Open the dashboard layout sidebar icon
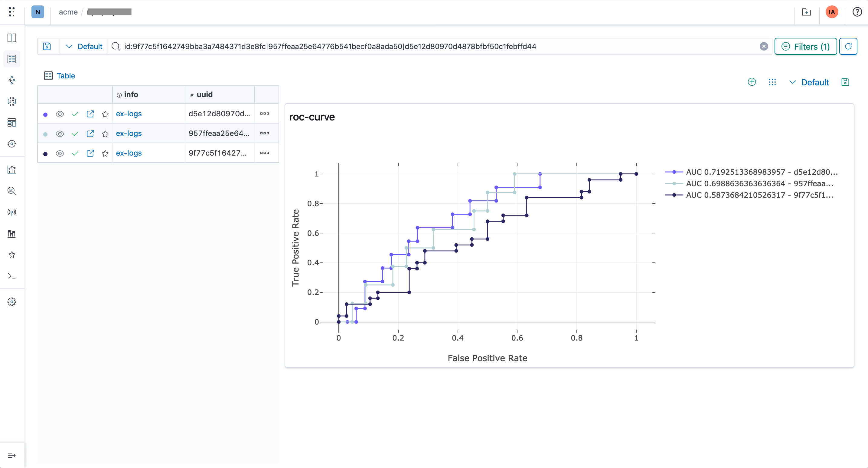The image size is (868, 468). 12,123
